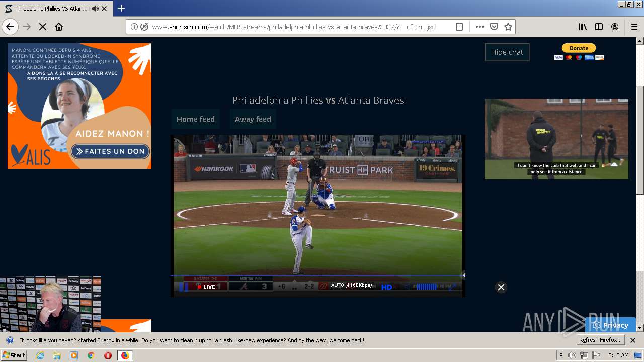Open Windows Media Player from taskbar
Viewport: 644px width, 362px height.
point(74,355)
